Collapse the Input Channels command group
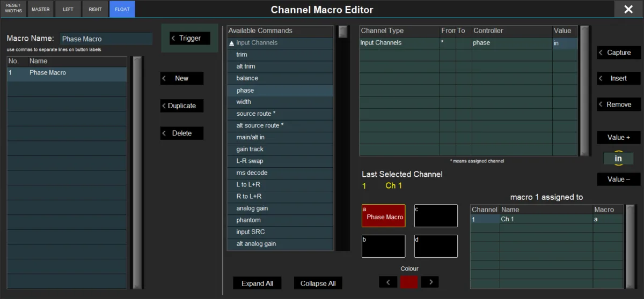The width and height of the screenshot is (644, 299). click(x=232, y=43)
